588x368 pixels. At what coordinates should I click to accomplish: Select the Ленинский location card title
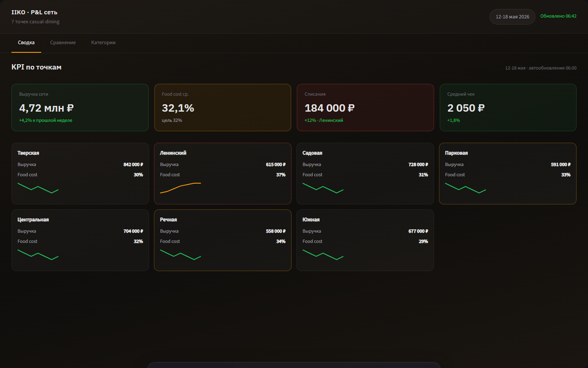point(173,153)
